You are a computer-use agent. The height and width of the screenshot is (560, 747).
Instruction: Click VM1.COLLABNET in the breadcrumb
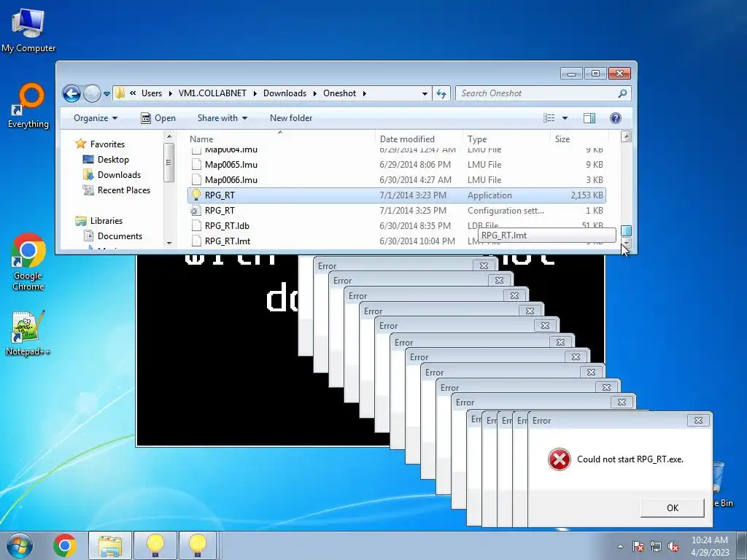(212, 93)
